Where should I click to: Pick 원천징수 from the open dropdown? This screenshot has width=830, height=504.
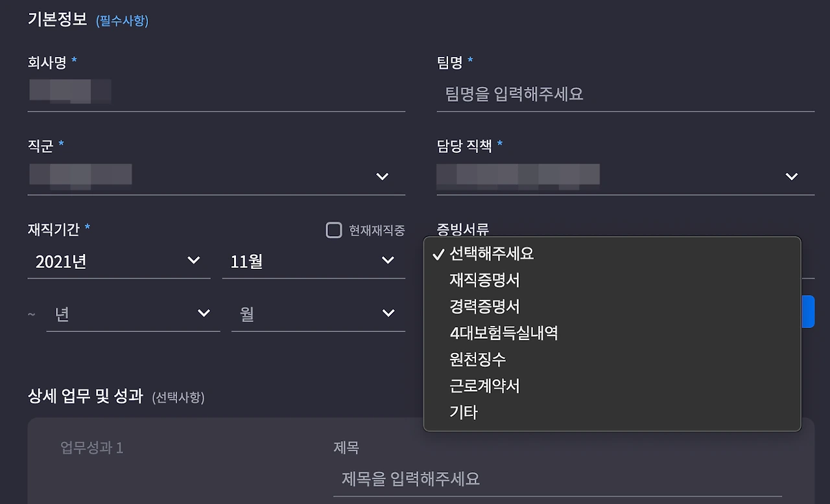pyautogui.click(x=477, y=359)
